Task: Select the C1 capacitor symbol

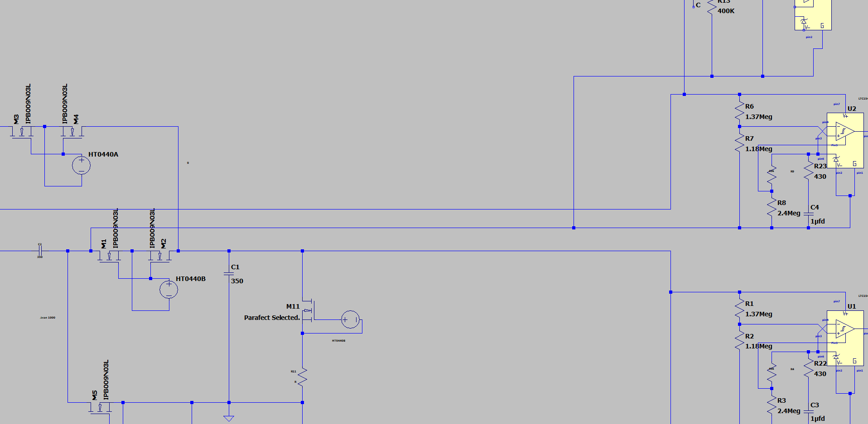Action: coord(229,274)
